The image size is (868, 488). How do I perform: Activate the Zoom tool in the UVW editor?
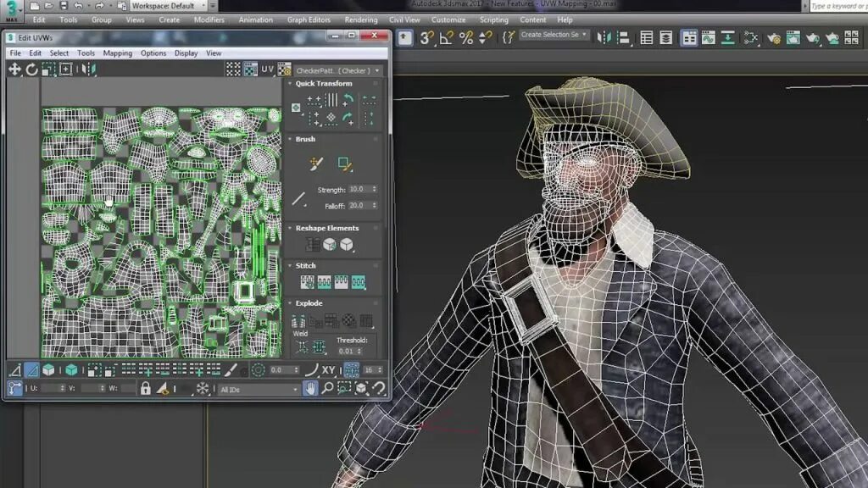[326, 388]
